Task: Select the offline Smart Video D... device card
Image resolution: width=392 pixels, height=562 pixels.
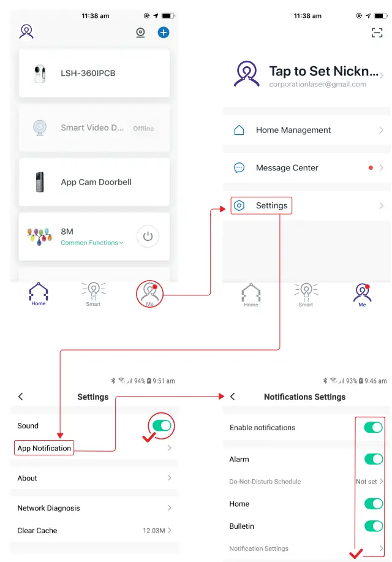Action: (94, 128)
